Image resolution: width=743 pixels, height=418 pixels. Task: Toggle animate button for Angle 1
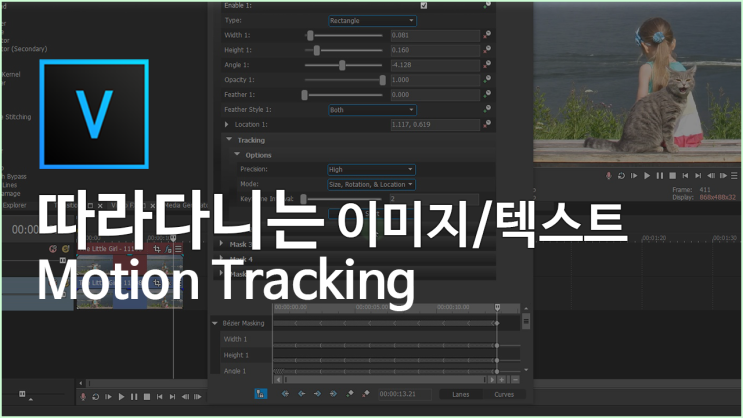click(x=487, y=64)
